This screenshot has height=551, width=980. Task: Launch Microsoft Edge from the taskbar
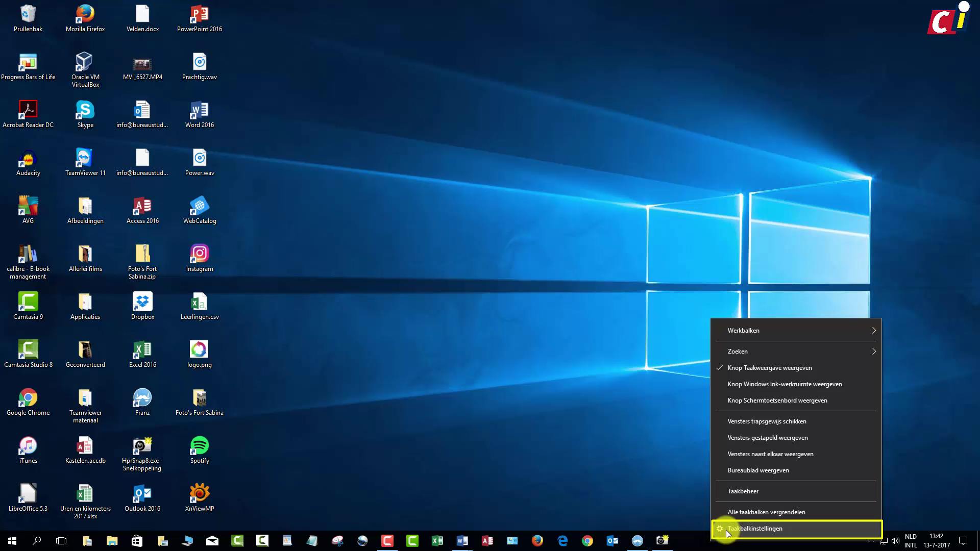(562, 540)
